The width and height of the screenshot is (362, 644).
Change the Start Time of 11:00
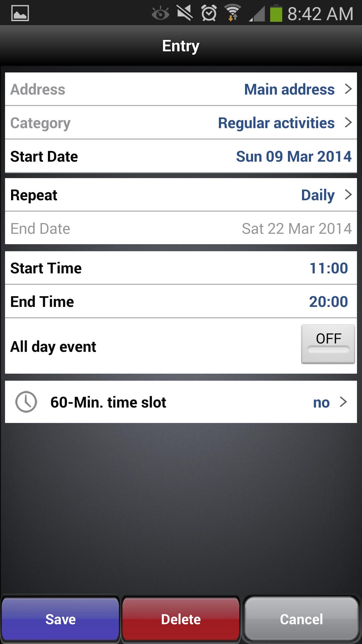(181, 268)
